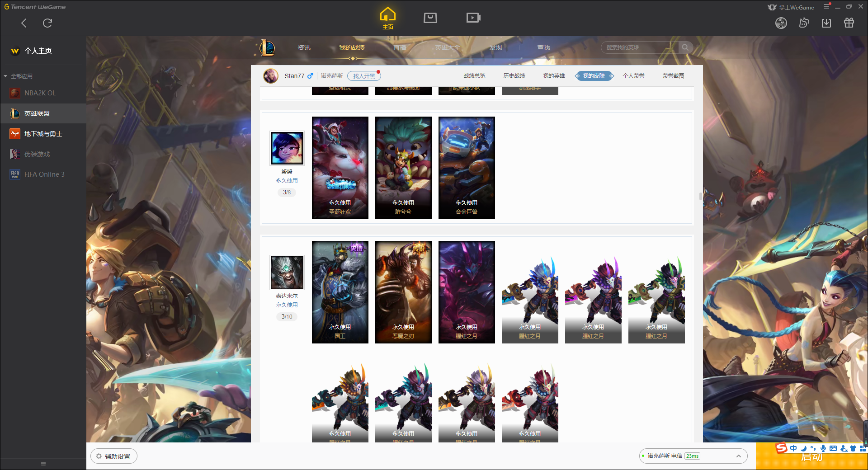The height and width of the screenshot is (470, 868).
Task: Open the Sogou soft keyboard icon
Action: [833, 448]
